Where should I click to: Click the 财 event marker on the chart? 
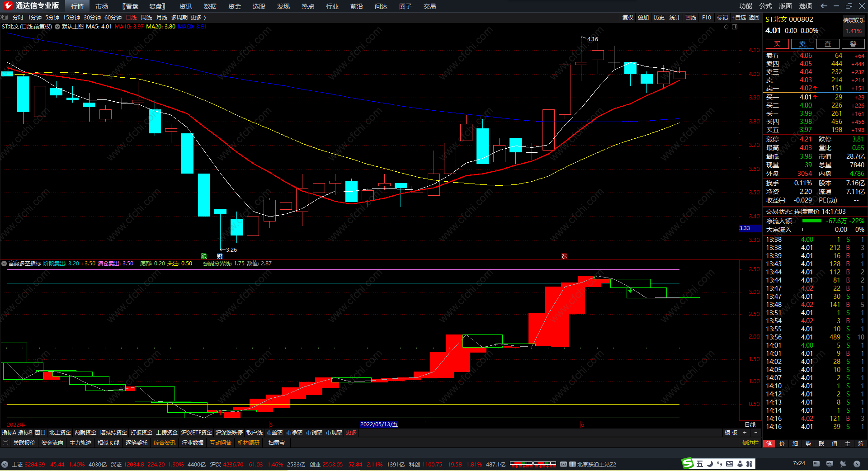[220, 256]
